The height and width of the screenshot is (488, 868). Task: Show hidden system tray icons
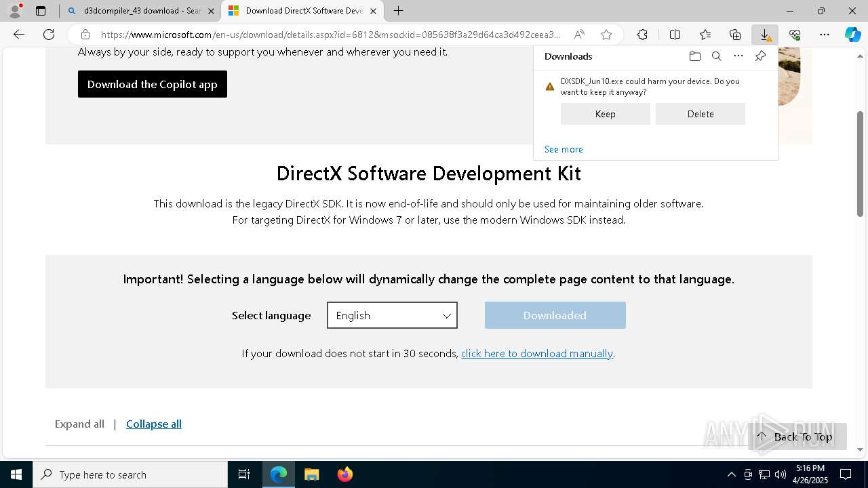pyautogui.click(x=731, y=474)
